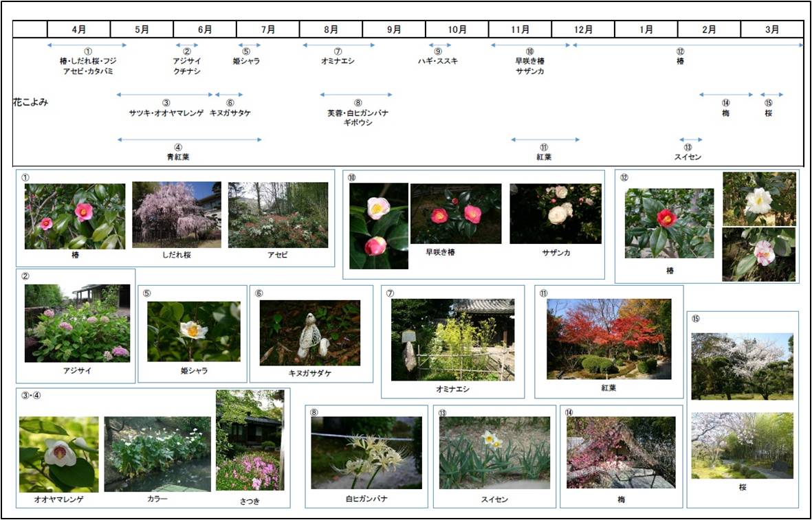Screen dimensions: 812x520
Task: Open the オミナエシ garden photo
Action: pyautogui.click(x=452, y=339)
